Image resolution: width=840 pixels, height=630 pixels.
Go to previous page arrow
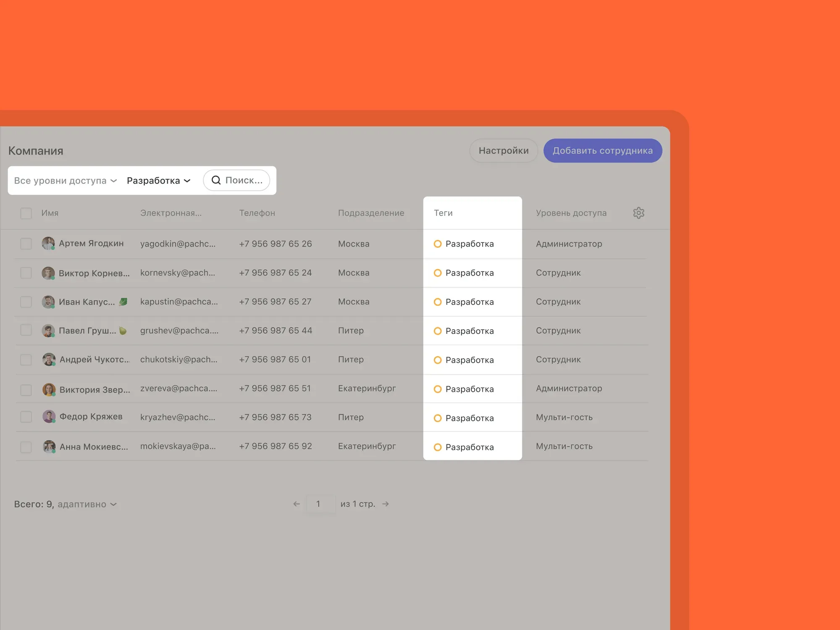pyautogui.click(x=297, y=504)
